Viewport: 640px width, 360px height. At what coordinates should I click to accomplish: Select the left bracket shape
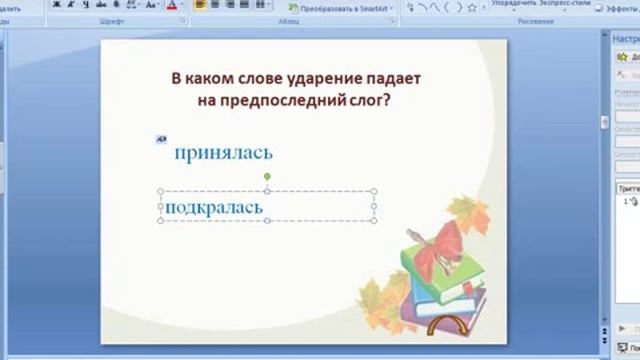pos(447,7)
